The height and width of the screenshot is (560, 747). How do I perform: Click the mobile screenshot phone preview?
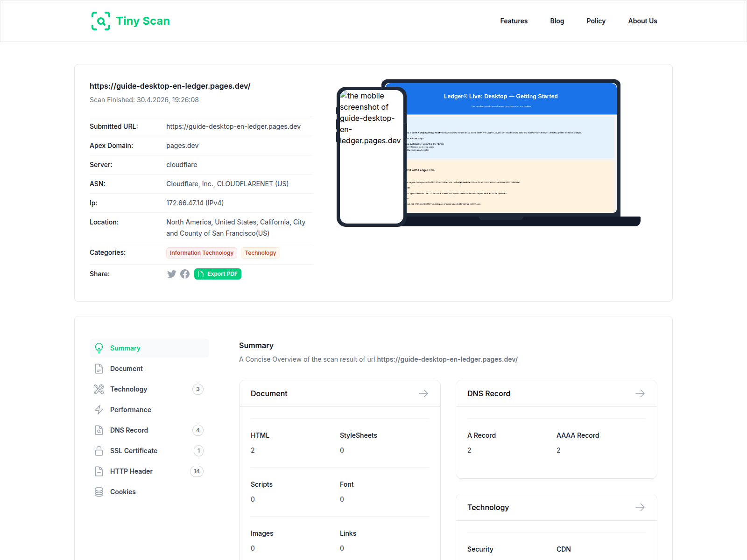click(372, 157)
